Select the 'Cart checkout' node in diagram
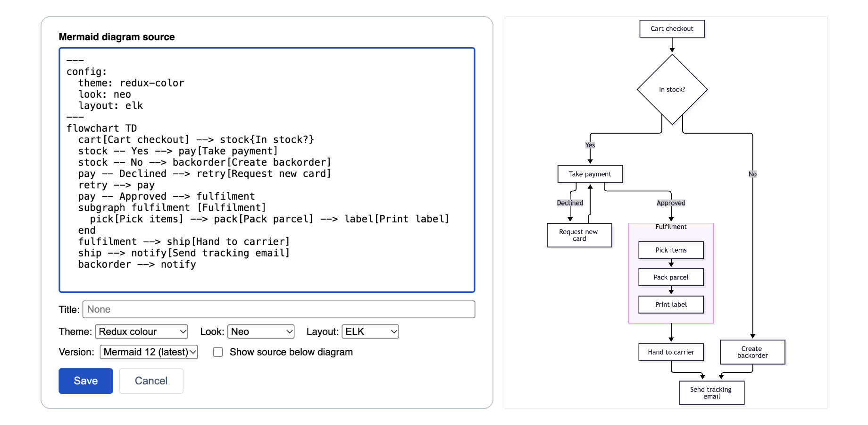The height and width of the screenshot is (425, 868). 672,29
